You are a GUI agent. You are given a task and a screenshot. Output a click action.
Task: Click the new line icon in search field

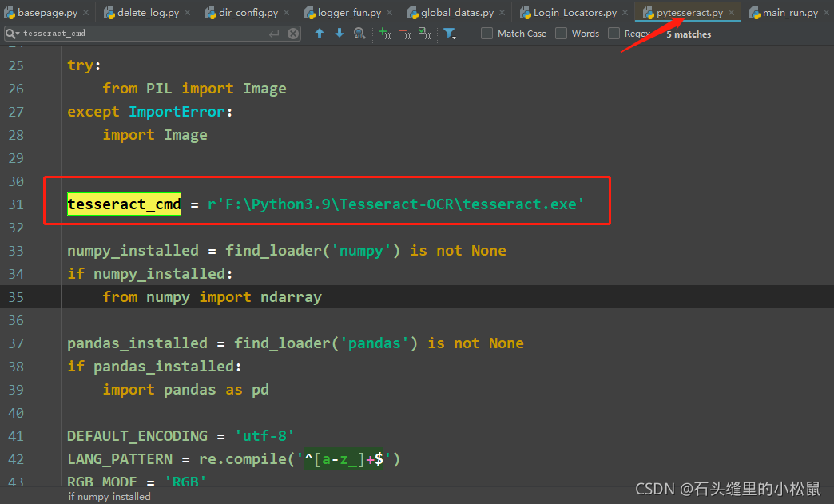pyautogui.click(x=274, y=34)
